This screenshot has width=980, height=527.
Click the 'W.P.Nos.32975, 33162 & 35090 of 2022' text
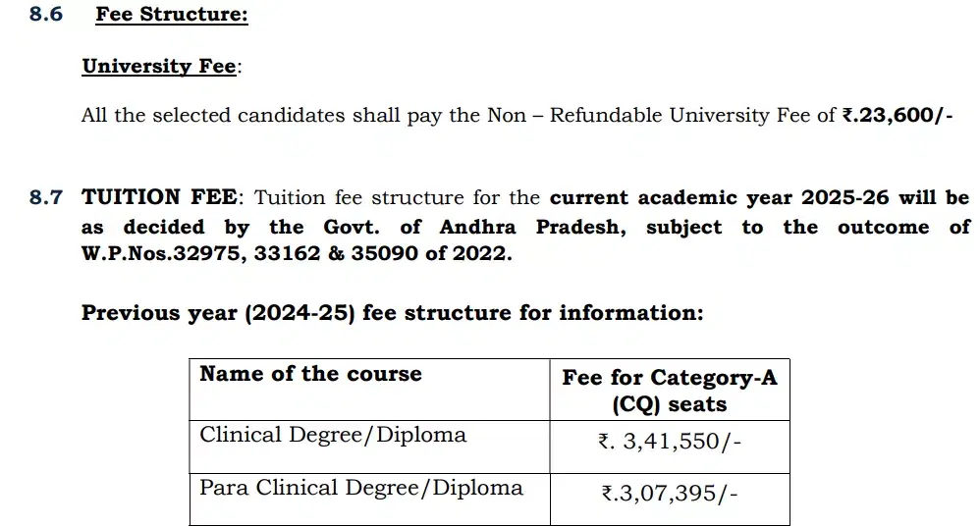[296, 254]
